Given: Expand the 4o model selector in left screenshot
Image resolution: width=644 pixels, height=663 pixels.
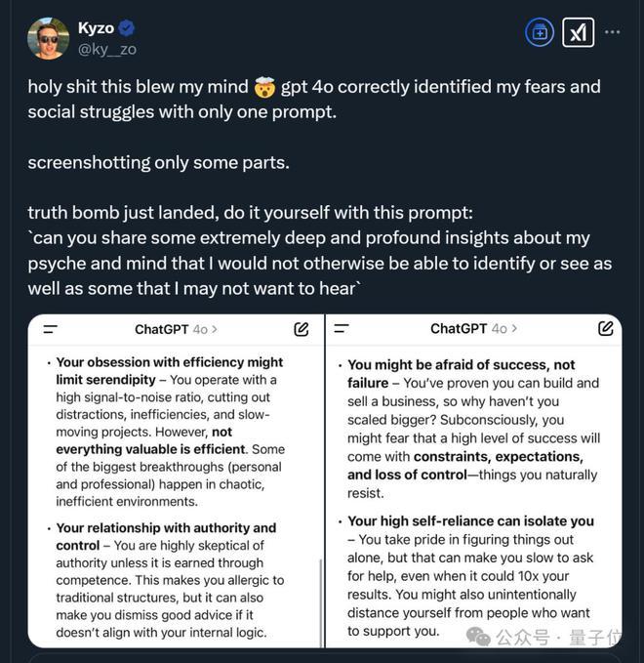Looking at the screenshot, I should (x=205, y=329).
